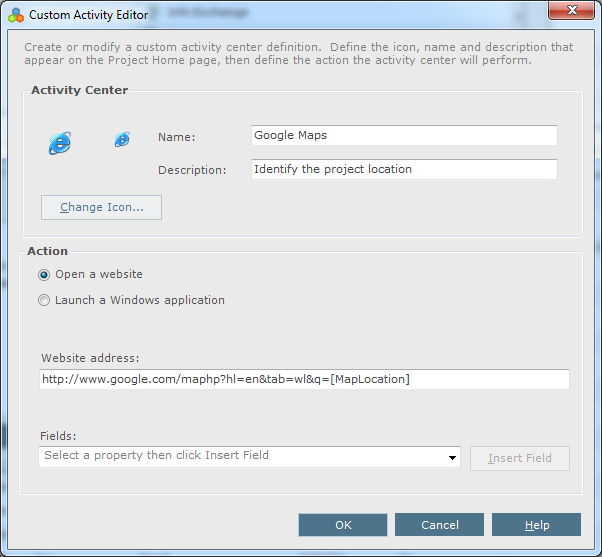This screenshot has height=557, width=602.
Task: Click the Name field containing Google Maps
Action: click(404, 135)
